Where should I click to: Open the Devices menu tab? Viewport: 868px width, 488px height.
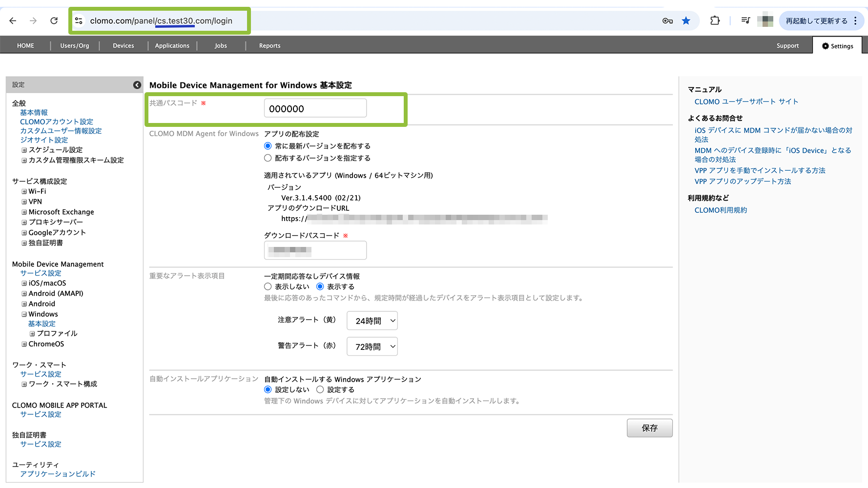pos(123,45)
